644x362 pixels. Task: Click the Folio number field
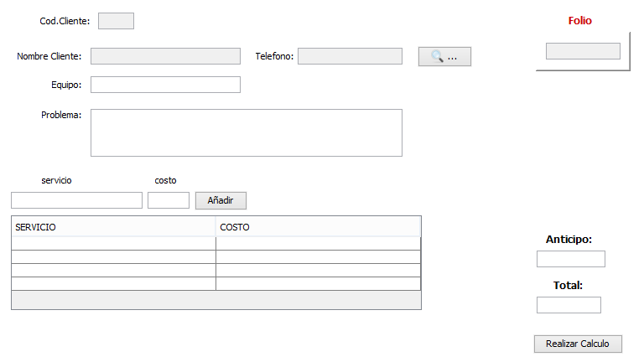point(583,51)
